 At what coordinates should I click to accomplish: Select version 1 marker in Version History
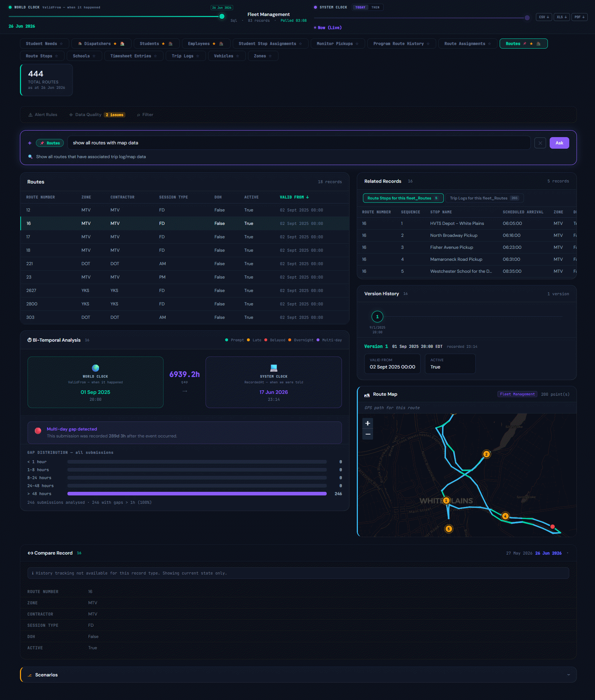coord(377,317)
